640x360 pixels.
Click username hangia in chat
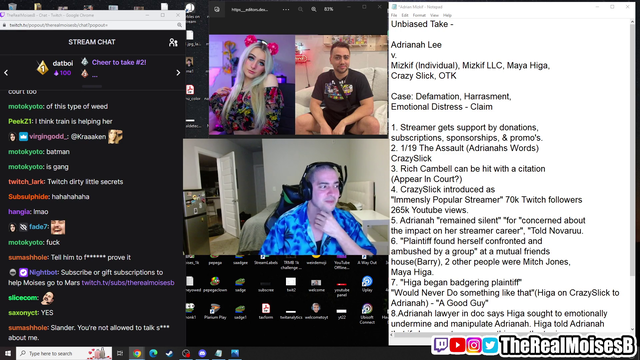pyautogui.click(x=19, y=212)
